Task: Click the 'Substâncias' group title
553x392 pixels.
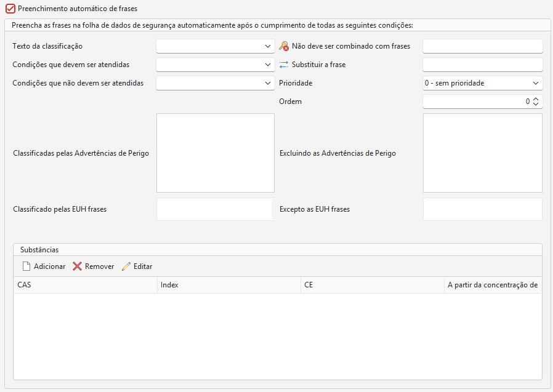Action: pos(39,250)
